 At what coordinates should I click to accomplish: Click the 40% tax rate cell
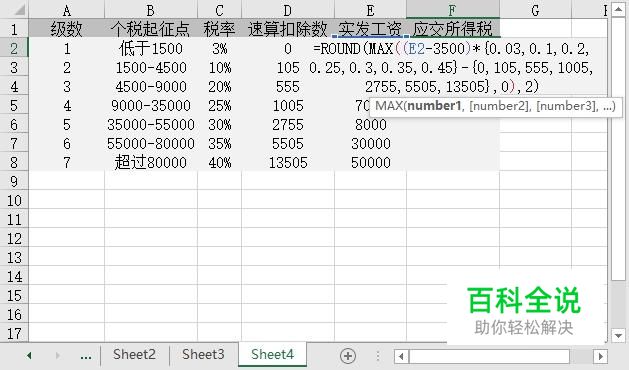pyautogui.click(x=219, y=162)
